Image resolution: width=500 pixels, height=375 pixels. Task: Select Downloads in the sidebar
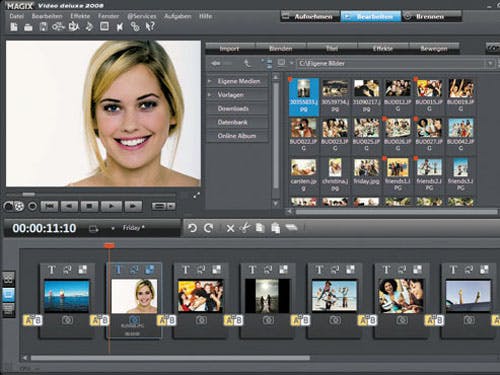coord(237,109)
